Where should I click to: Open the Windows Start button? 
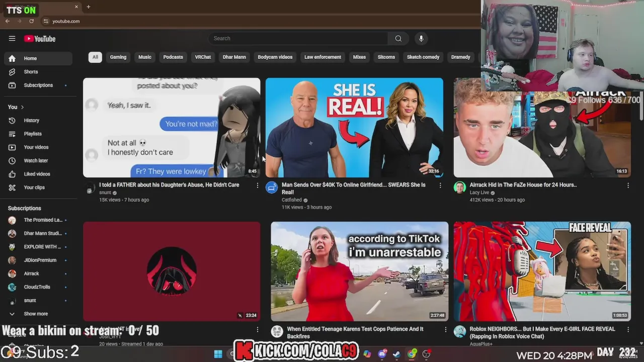[x=218, y=354]
